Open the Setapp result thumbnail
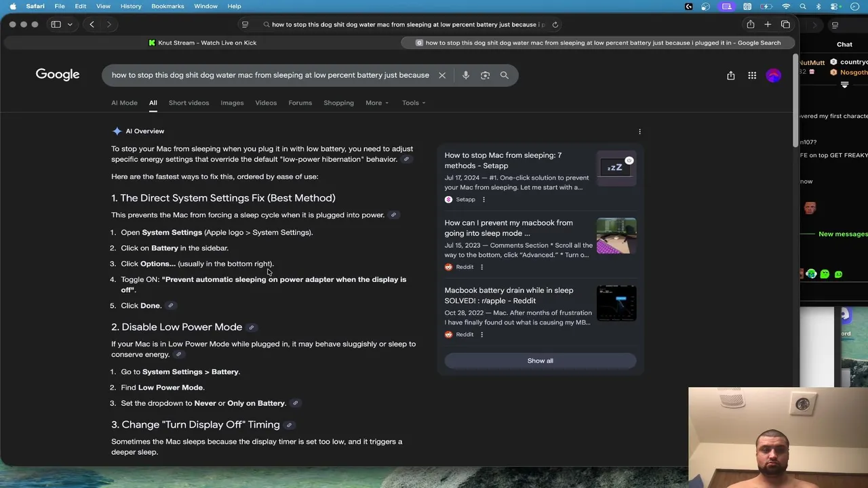The height and width of the screenshot is (488, 868). point(616,167)
